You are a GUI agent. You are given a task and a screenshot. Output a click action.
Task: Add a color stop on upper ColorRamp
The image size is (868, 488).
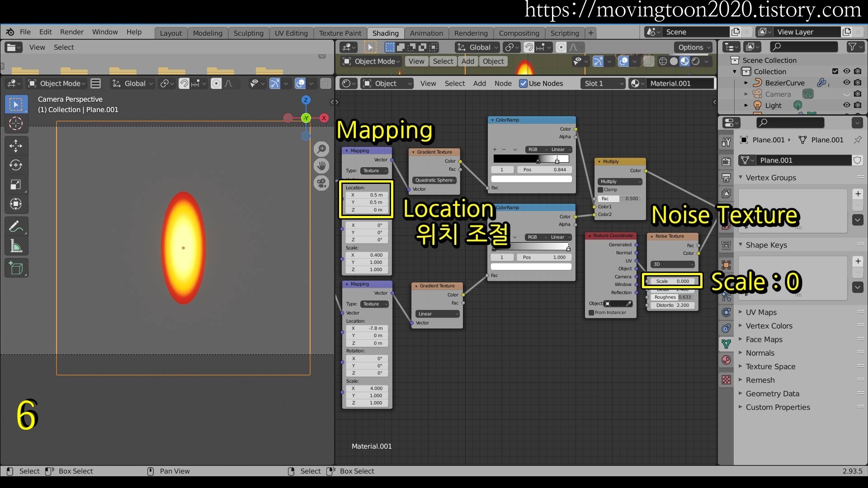click(x=495, y=150)
